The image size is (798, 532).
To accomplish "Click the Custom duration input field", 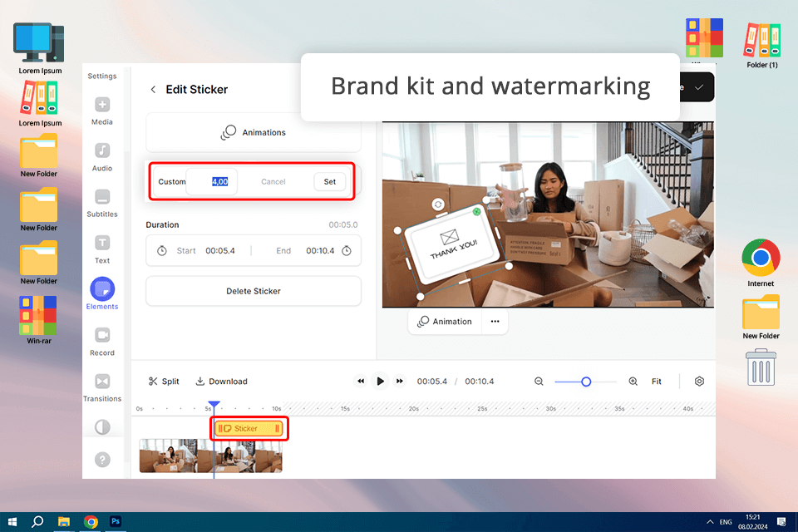I will pos(212,182).
